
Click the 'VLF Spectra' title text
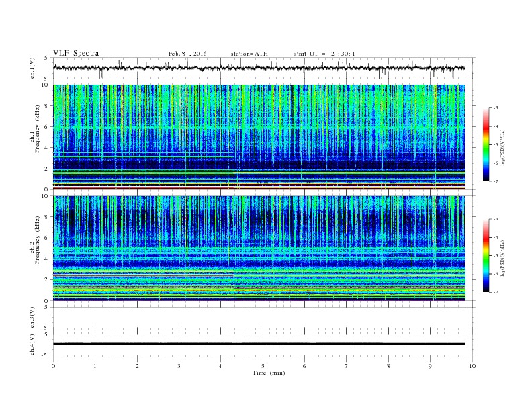tap(76, 53)
